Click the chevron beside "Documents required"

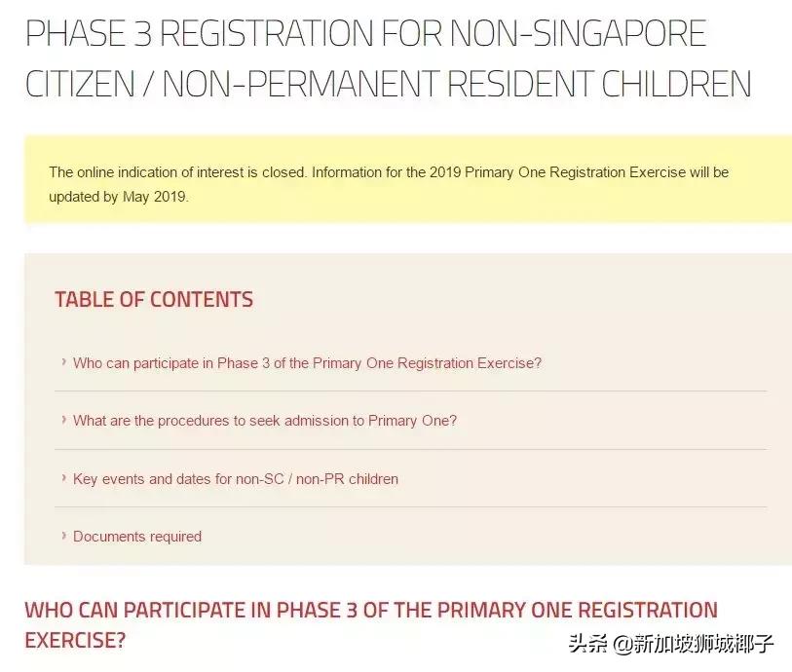click(x=63, y=537)
